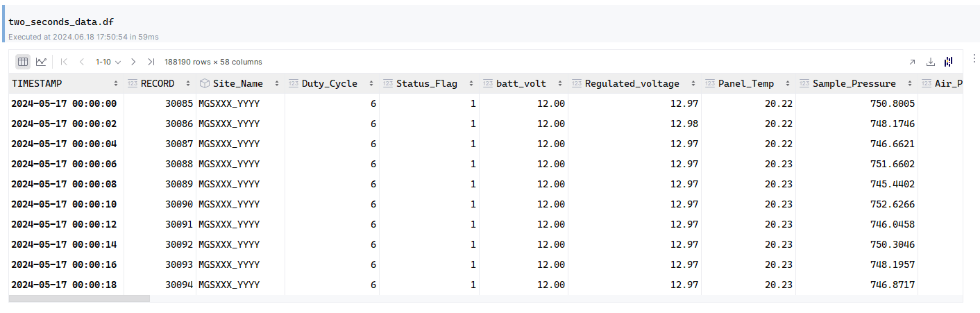980x313 pixels.
Task: Open the 1-10 page size dropdown
Action: [108, 62]
